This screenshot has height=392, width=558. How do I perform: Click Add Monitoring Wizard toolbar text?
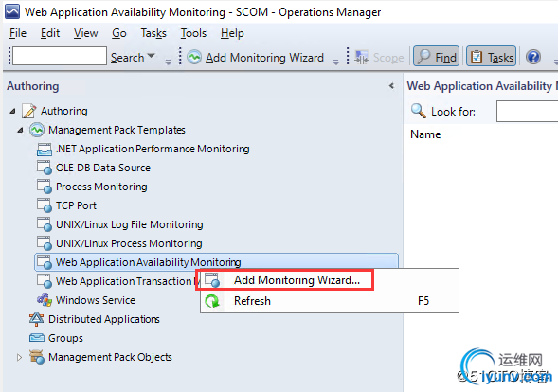[x=264, y=57]
